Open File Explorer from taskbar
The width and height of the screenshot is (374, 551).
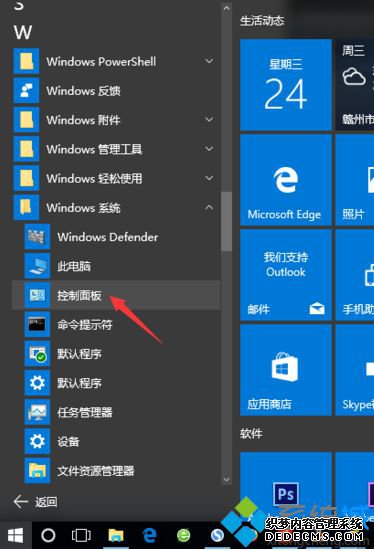[x=116, y=536]
